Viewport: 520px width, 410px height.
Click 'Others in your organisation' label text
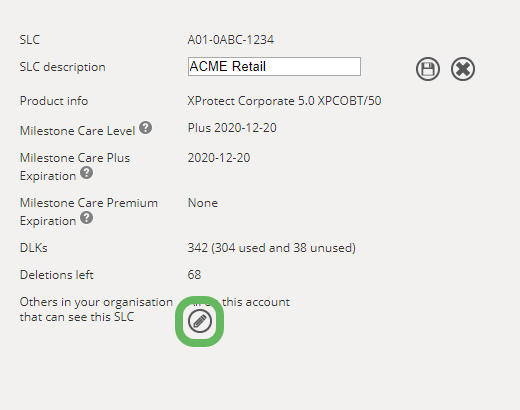[96, 302]
